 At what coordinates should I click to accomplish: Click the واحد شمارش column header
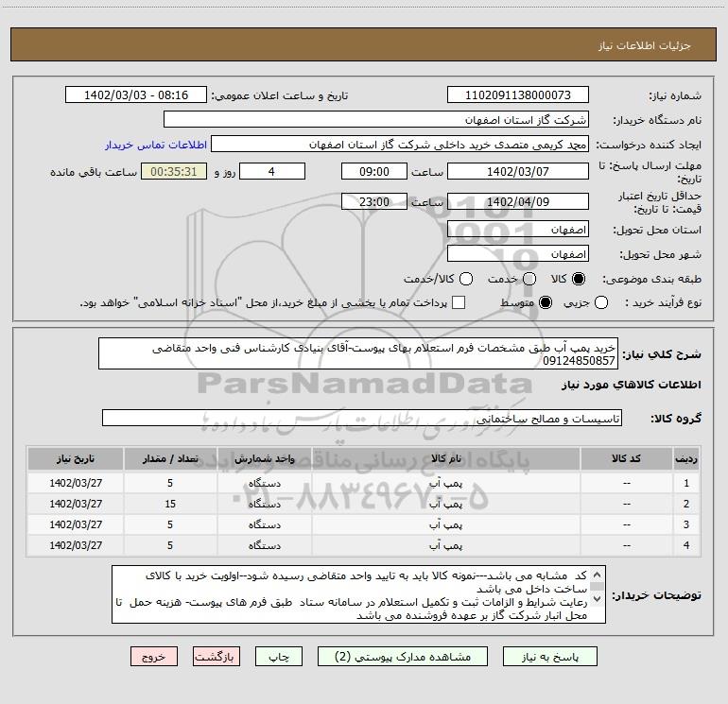[264, 459]
